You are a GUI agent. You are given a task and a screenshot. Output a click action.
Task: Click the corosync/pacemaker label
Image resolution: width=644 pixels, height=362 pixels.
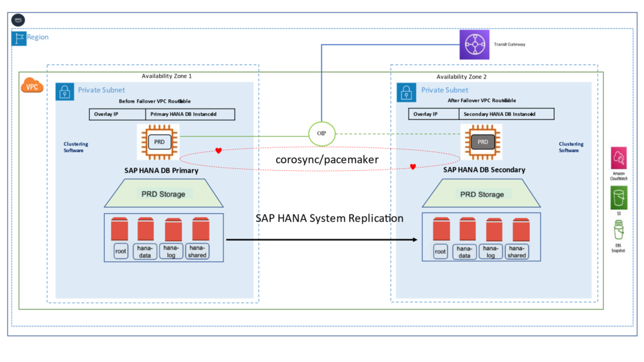tap(317, 160)
